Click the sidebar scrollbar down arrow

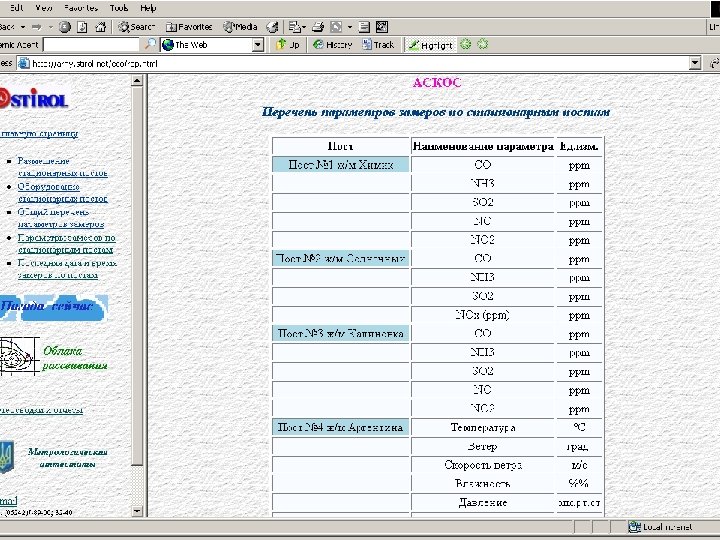pos(137,511)
